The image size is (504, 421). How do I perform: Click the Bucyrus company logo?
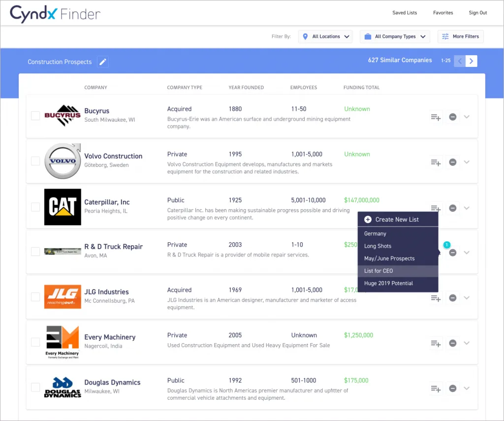(x=63, y=115)
